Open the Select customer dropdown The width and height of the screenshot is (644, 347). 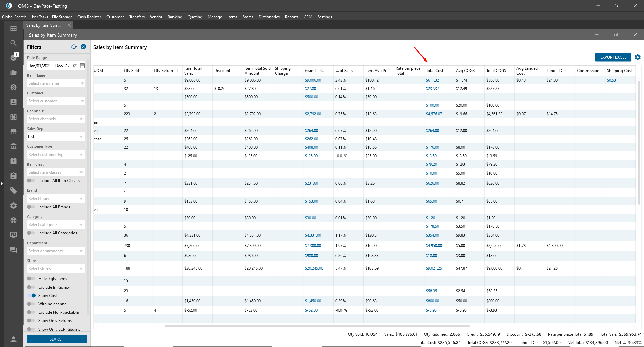point(56,101)
